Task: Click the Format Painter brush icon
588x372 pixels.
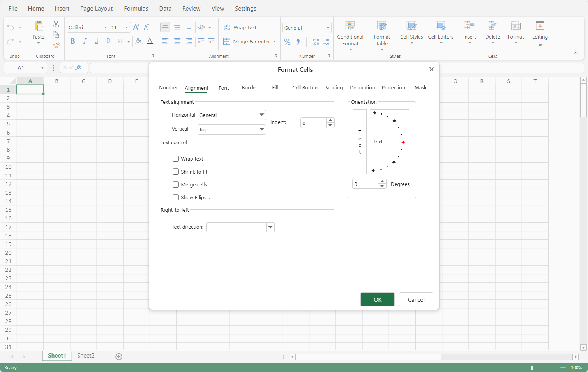Action: [x=57, y=45]
